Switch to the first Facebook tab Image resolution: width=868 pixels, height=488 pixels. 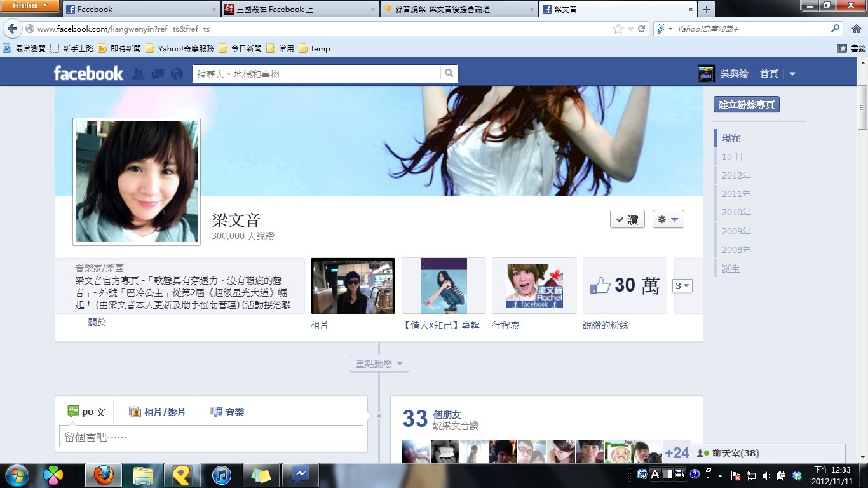pyautogui.click(x=141, y=10)
